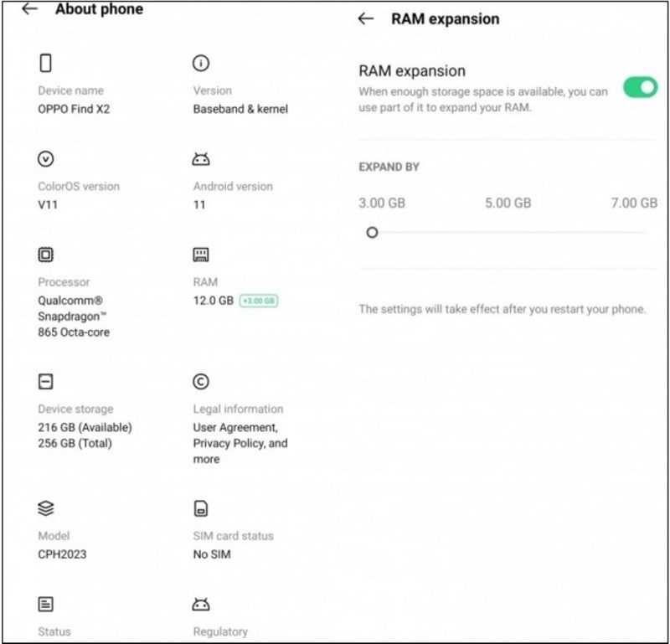The width and height of the screenshot is (670, 644).
Task: Go back from RAM expansion screen
Action: [x=365, y=19]
